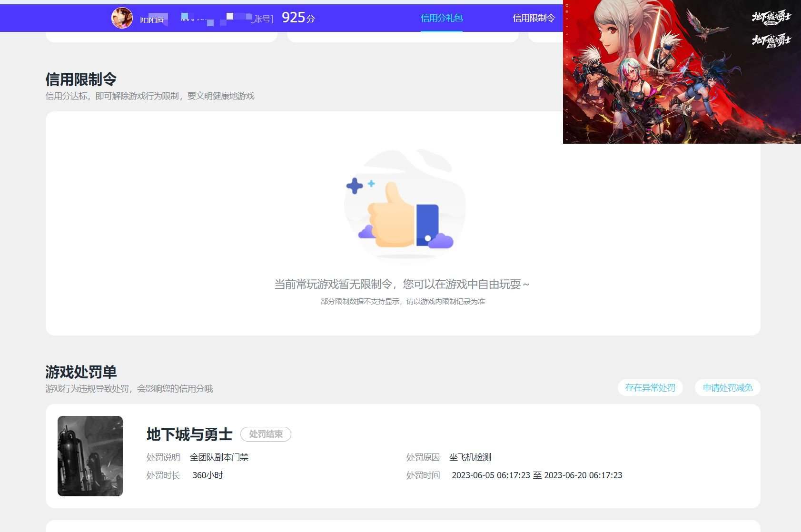Click the 处罚结束 status badge

coord(266,434)
